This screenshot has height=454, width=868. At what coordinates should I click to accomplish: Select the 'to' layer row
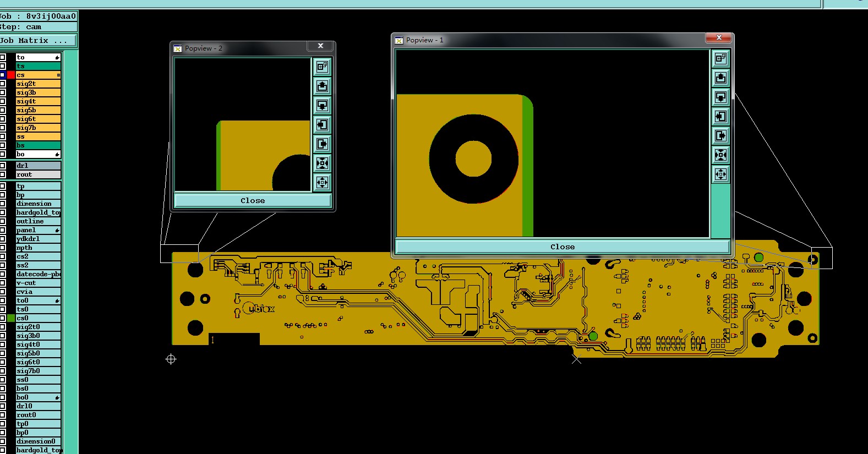click(x=38, y=57)
